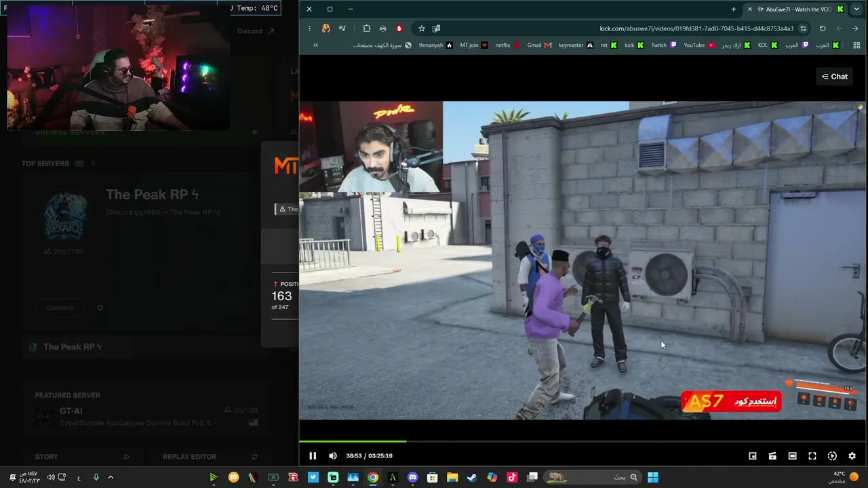Open the kick bookmark
This screenshot has width=868, height=488.
pyautogui.click(x=634, y=45)
